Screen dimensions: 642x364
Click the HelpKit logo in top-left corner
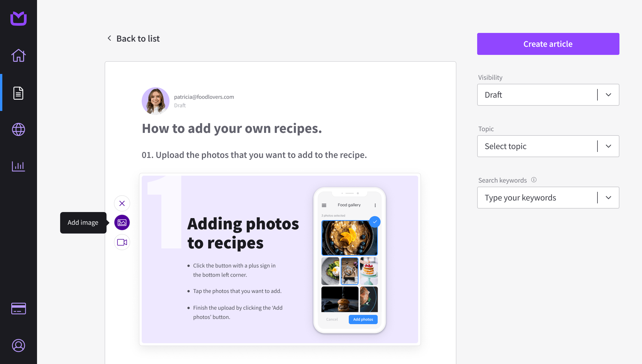pyautogui.click(x=19, y=18)
